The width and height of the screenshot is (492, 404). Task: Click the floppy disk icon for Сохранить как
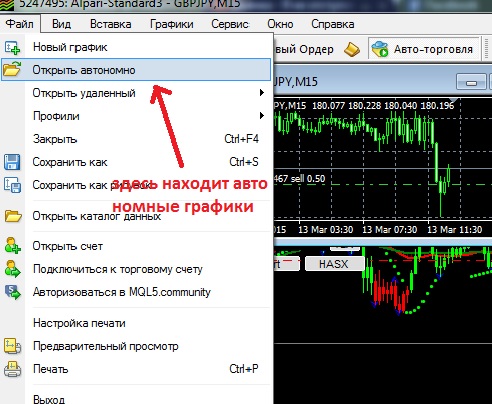[x=12, y=162]
